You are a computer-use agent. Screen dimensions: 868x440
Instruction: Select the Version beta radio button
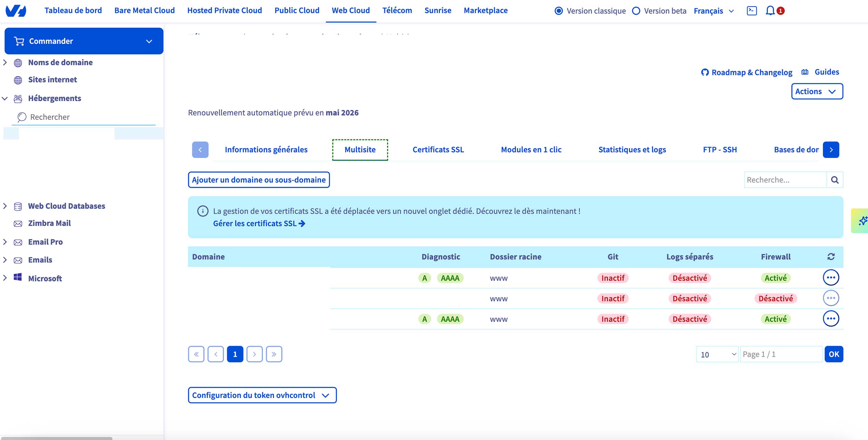click(636, 11)
